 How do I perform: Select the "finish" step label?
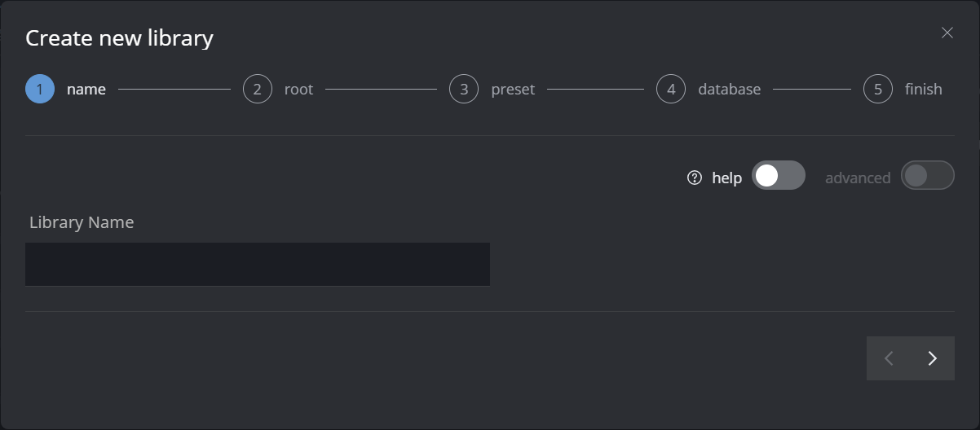pyautogui.click(x=923, y=90)
